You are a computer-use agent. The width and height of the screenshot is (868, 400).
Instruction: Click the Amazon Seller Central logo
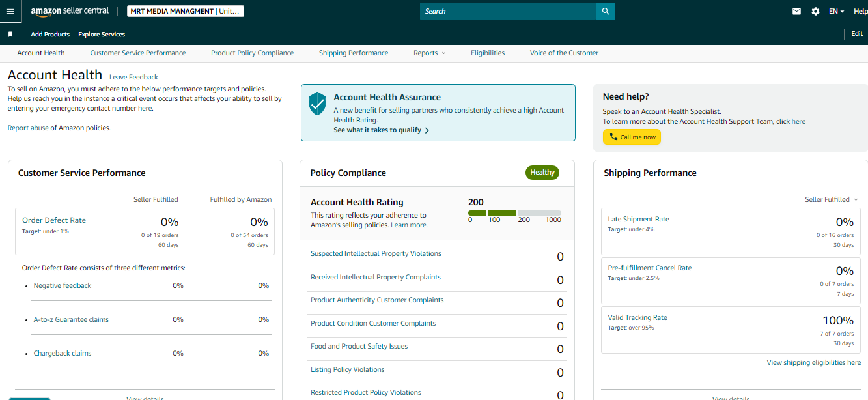pyautogui.click(x=70, y=11)
